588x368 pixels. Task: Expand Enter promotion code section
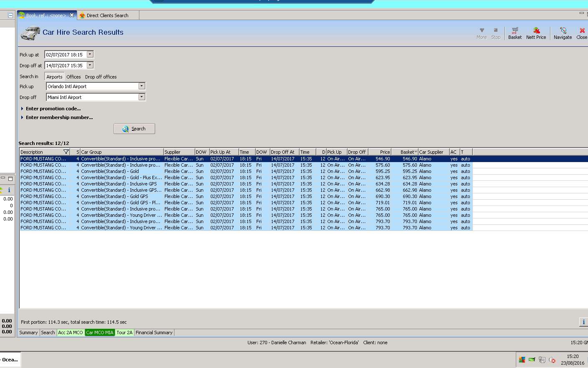(x=50, y=109)
